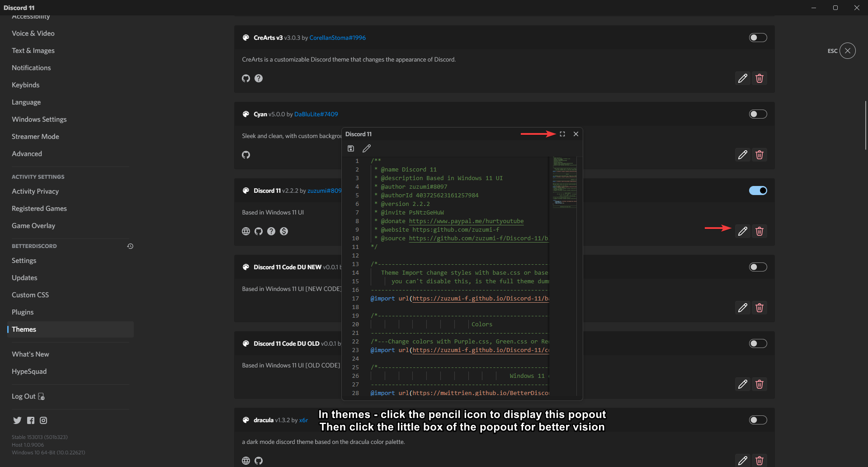
Task: Delete the Discord 11 theme
Action: pyautogui.click(x=759, y=231)
